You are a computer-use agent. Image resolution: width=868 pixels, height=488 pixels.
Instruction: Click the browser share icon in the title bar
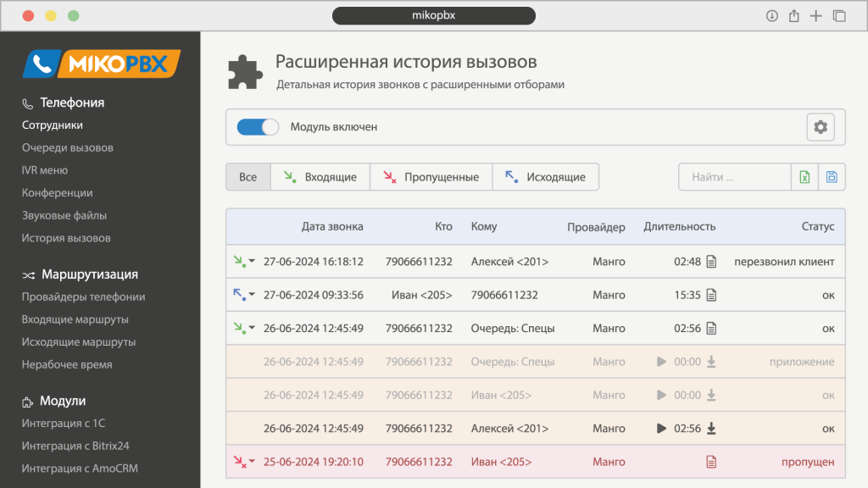coord(794,15)
